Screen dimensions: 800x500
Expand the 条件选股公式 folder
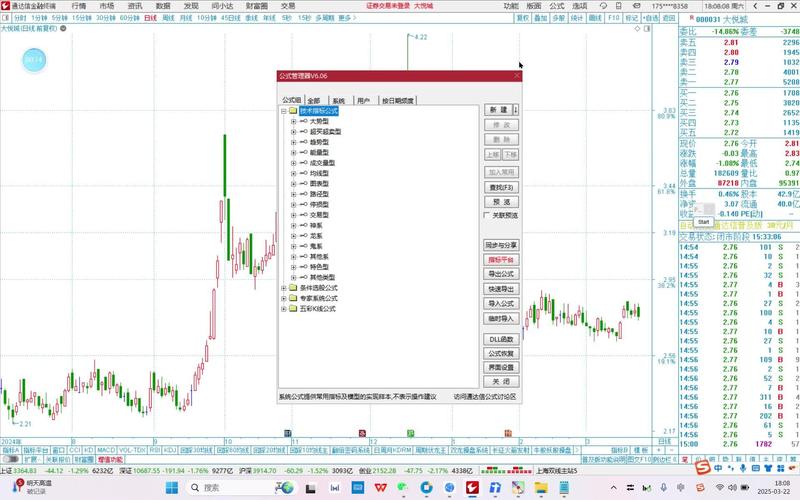point(284,288)
